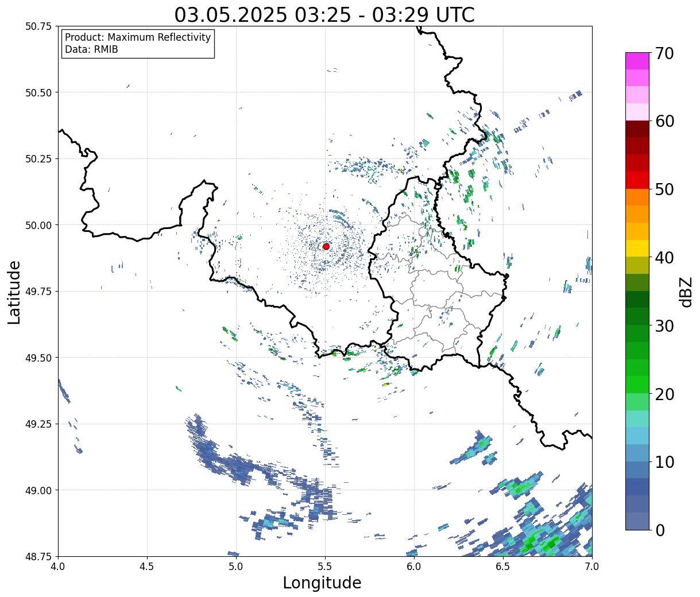The height and width of the screenshot is (597, 700).
Task: Click the latitude tick label 50.00
Action: coord(38,225)
